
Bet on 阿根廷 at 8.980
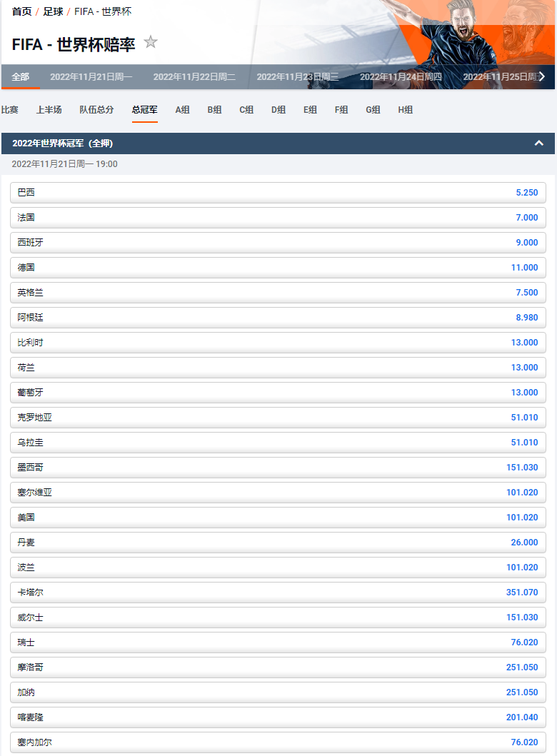[x=278, y=318]
